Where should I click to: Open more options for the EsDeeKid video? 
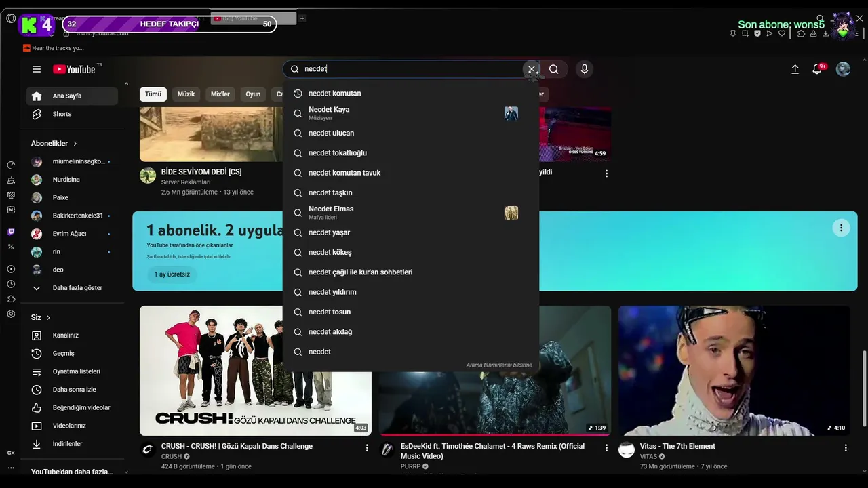point(606,448)
